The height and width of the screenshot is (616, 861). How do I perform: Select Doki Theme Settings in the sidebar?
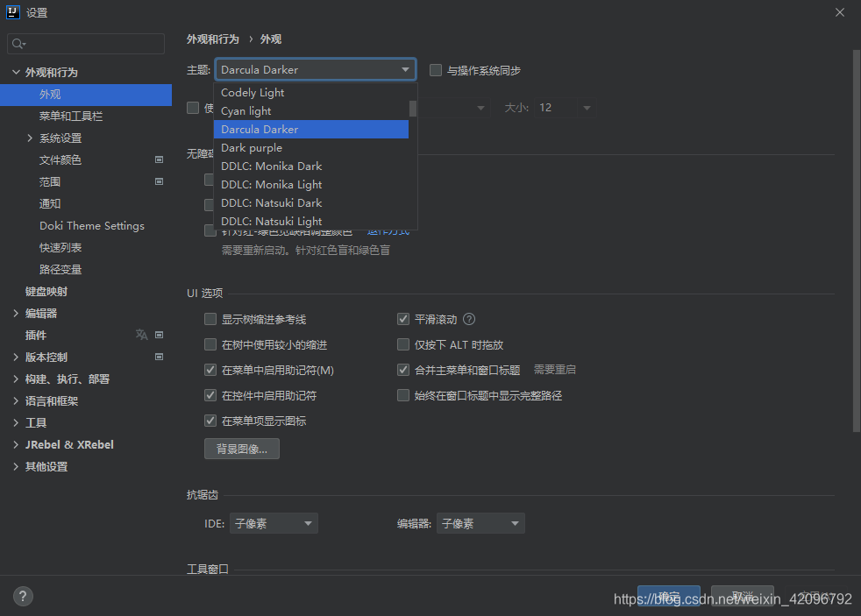tap(92, 225)
